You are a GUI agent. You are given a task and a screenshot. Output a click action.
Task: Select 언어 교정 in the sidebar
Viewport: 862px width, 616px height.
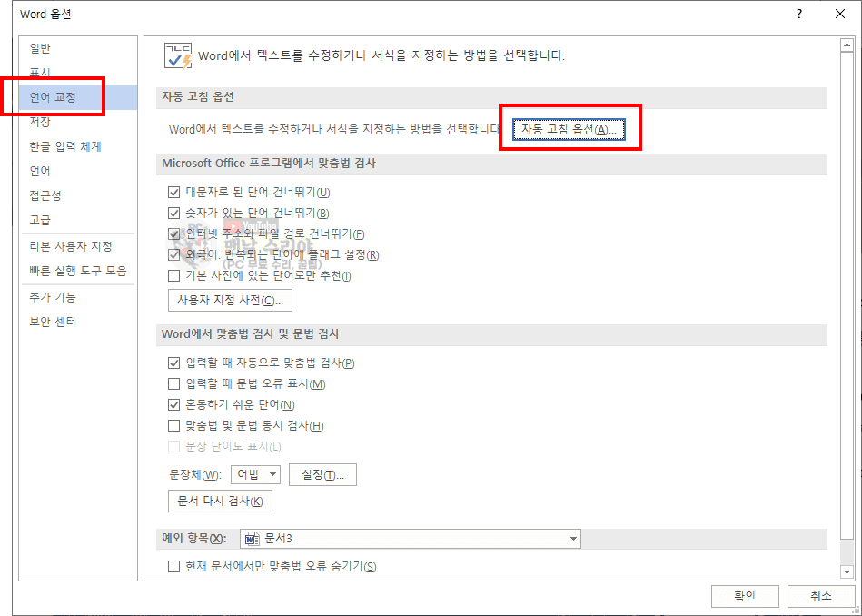[53, 97]
